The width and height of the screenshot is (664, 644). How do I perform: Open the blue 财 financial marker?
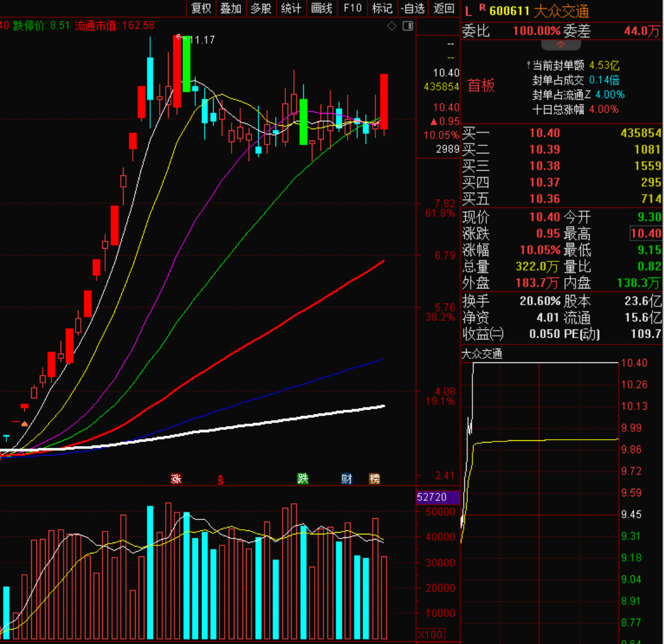click(x=346, y=478)
